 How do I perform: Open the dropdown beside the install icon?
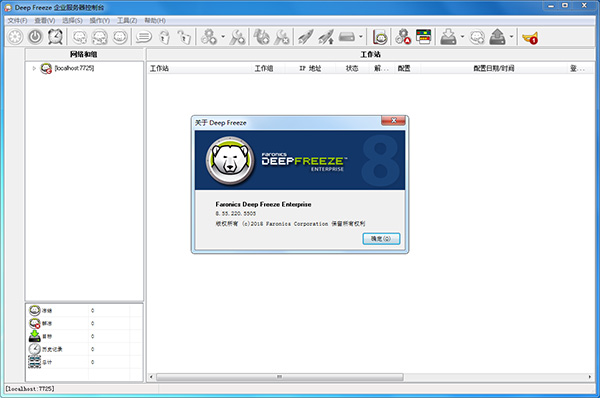[462, 37]
